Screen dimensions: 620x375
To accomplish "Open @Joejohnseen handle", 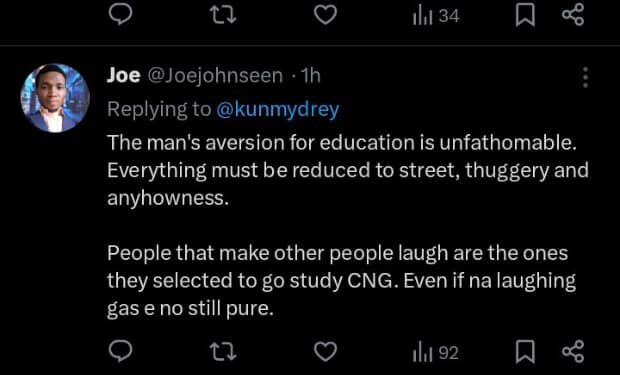I will coord(215,76).
